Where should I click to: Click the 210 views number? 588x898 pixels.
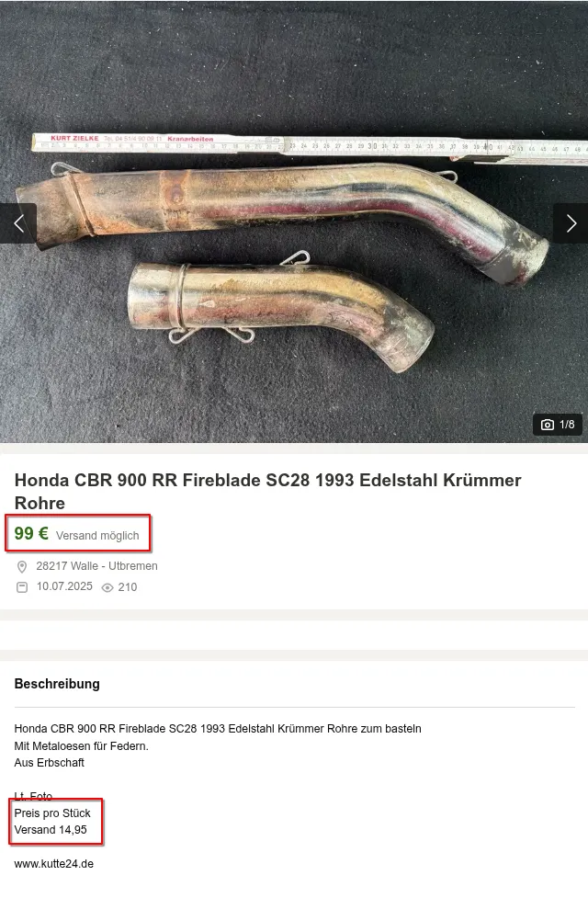tap(127, 587)
